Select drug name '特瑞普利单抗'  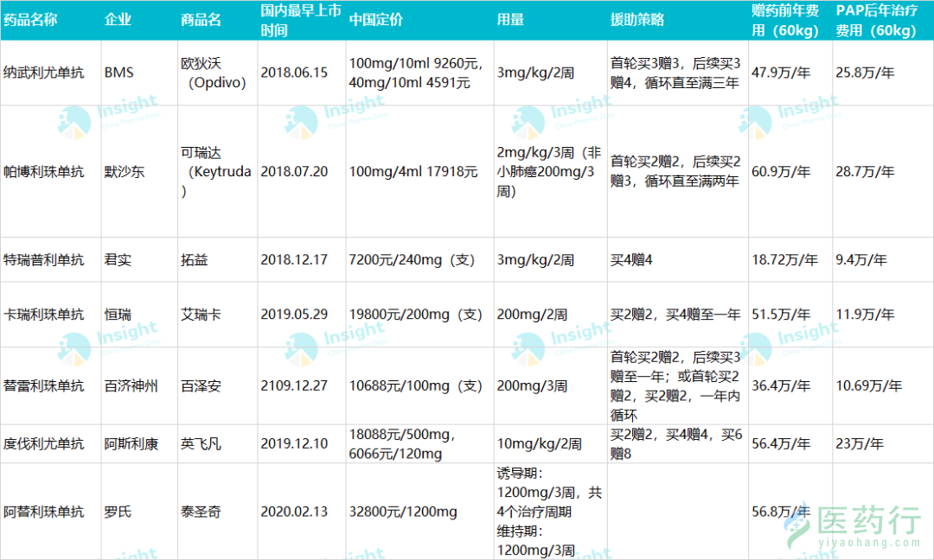tap(43, 260)
